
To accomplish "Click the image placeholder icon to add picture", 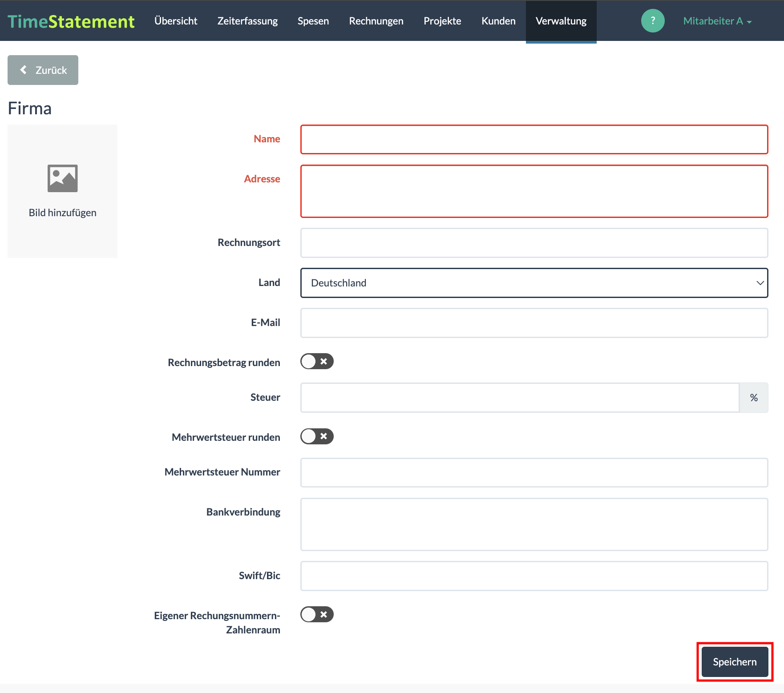I will pos(62,178).
